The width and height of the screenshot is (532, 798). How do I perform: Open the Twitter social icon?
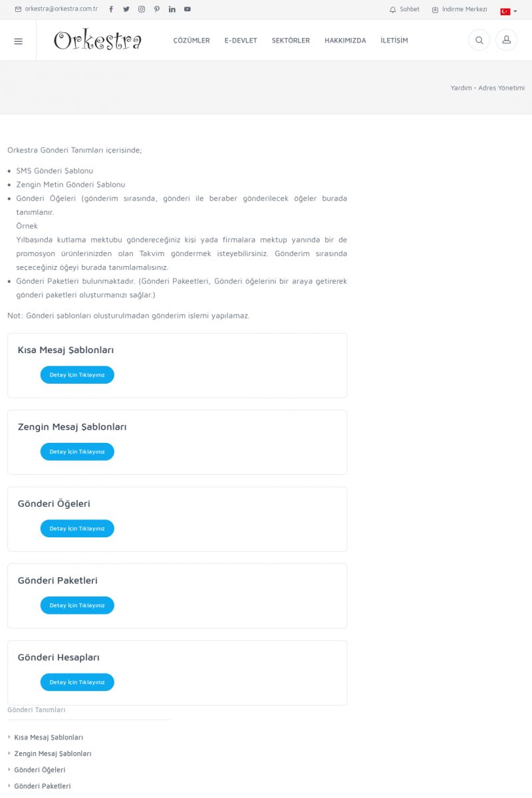(126, 9)
